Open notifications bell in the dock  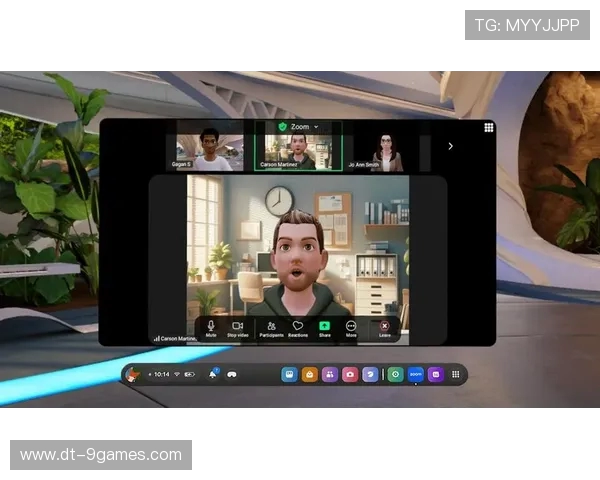point(213,374)
